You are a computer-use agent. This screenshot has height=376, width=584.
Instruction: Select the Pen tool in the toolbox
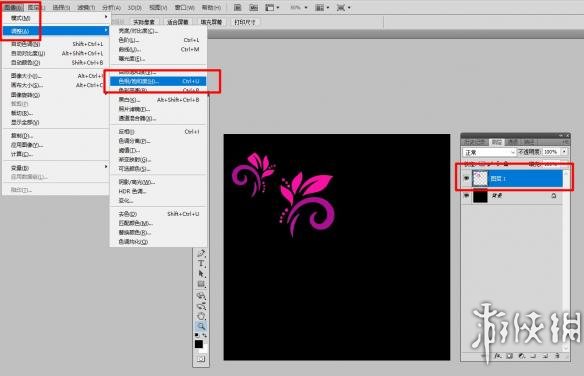click(201, 254)
